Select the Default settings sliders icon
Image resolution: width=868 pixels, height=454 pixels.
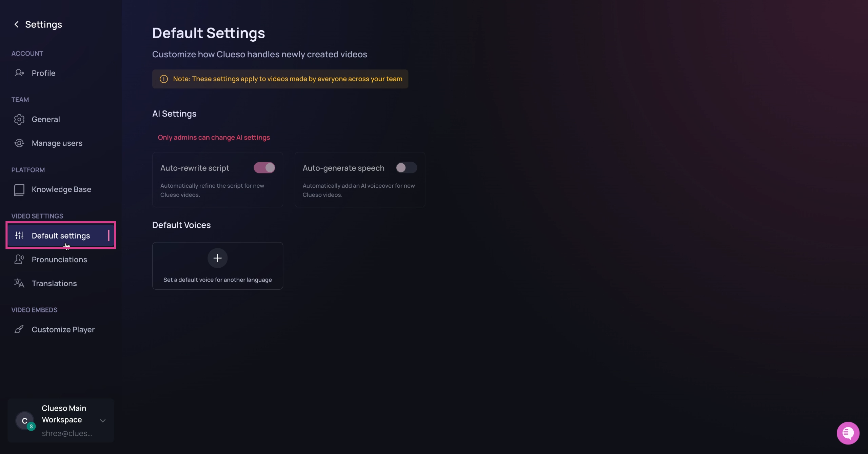point(19,235)
